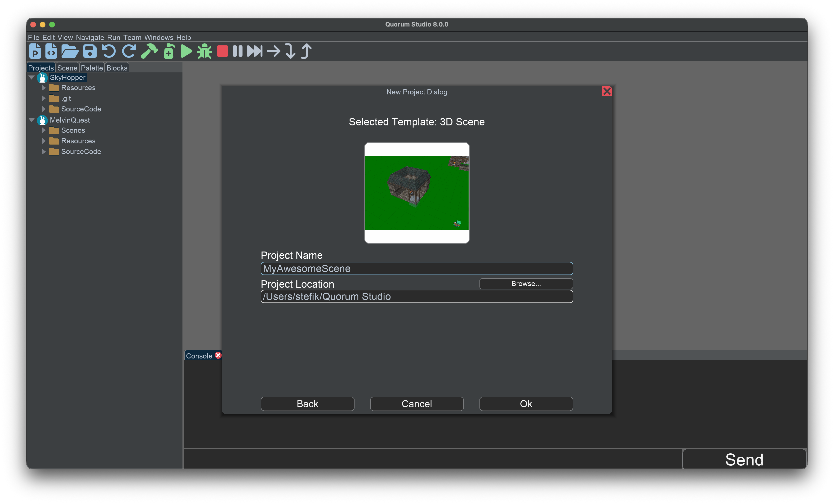Image resolution: width=834 pixels, height=504 pixels.
Task: Switch to the Projects tab
Action: pos(41,68)
